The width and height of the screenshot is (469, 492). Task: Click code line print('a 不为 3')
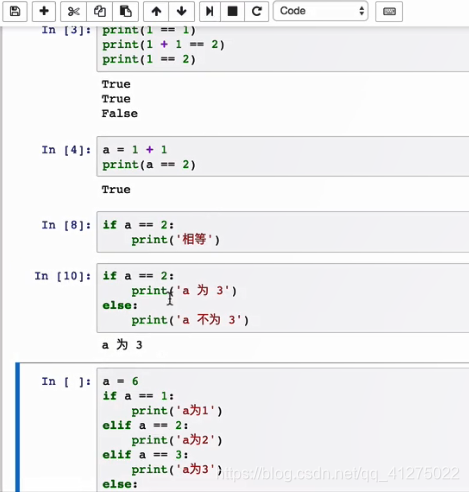tap(190, 320)
